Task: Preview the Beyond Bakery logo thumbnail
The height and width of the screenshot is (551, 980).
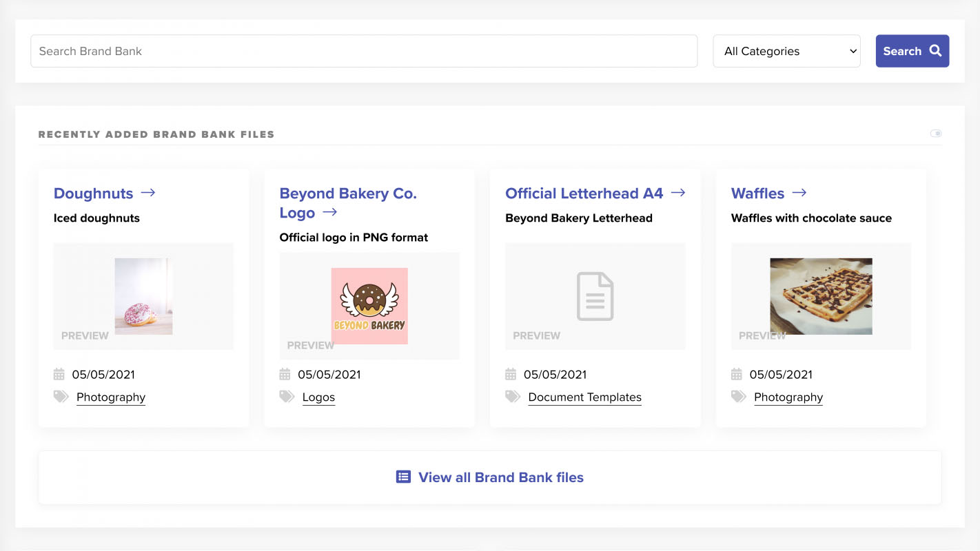Action: (x=369, y=306)
